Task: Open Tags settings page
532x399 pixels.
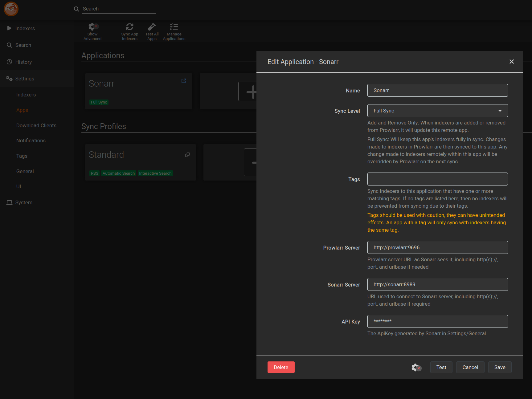Action: click(x=22, y=156)
